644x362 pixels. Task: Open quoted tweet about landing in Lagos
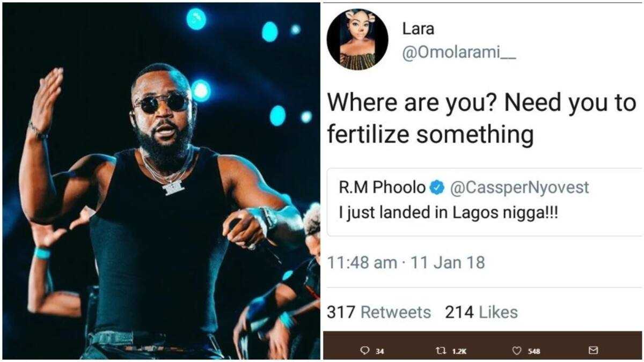pos(484,202)
